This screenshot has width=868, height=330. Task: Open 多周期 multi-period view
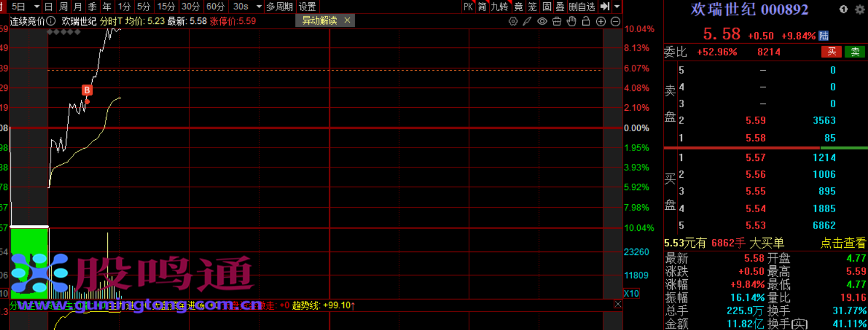click(280, 6)
